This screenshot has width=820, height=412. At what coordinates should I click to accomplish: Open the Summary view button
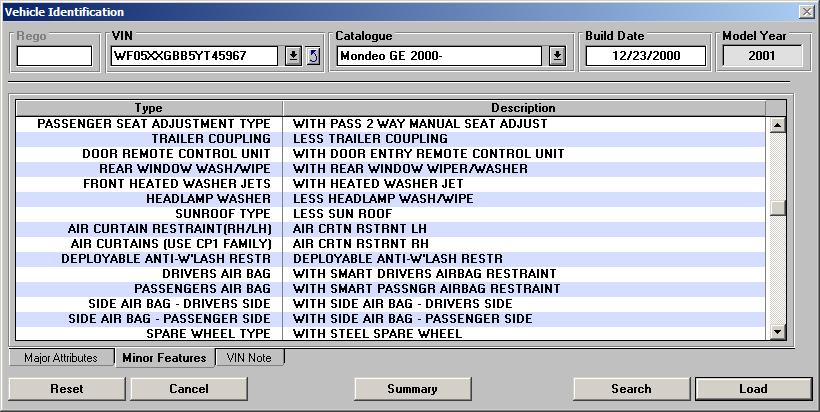(x=412, y=389)
